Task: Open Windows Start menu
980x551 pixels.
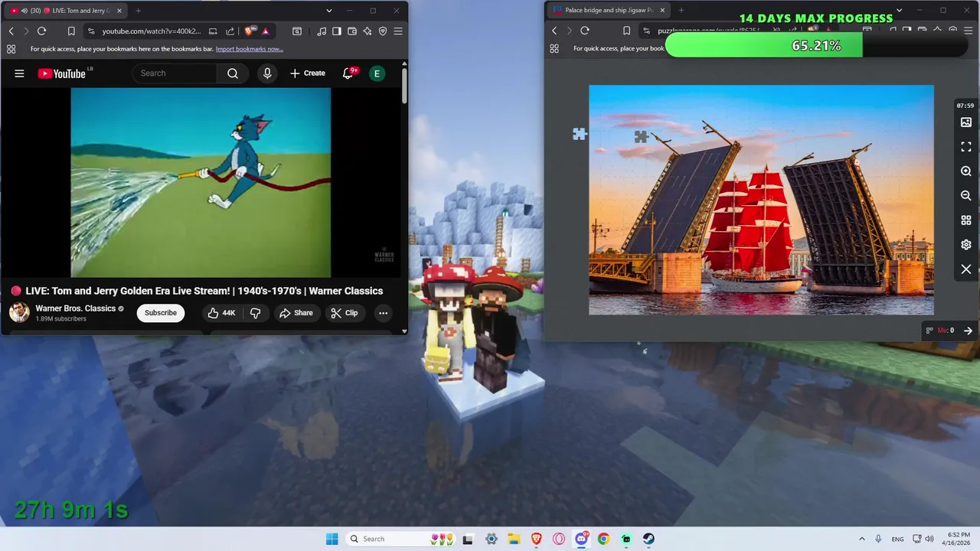Action: pyautogui.click(x=332, y=539)
